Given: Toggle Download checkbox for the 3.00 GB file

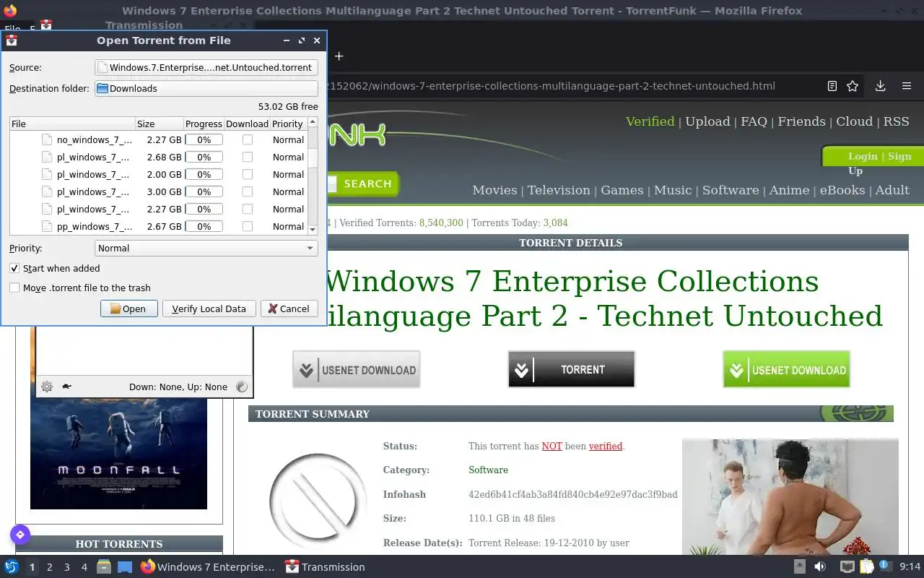Looking at the screenshot, I should (x=248, y=191).
